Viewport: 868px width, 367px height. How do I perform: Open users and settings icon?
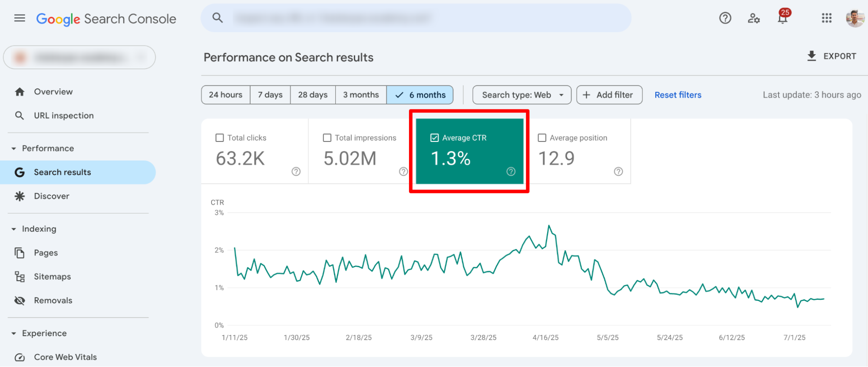point(754,18)
